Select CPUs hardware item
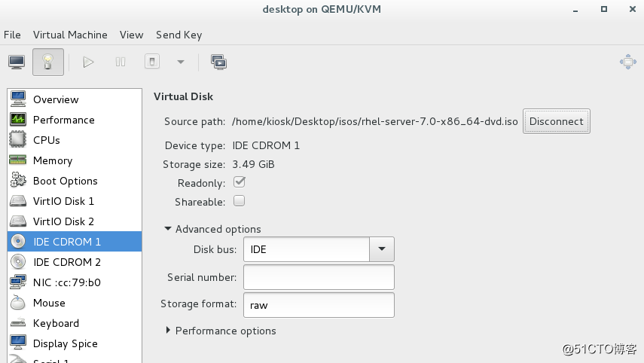The height and width of the screenshot is (363, 644). pyautogui.click(x=75, y=140)
